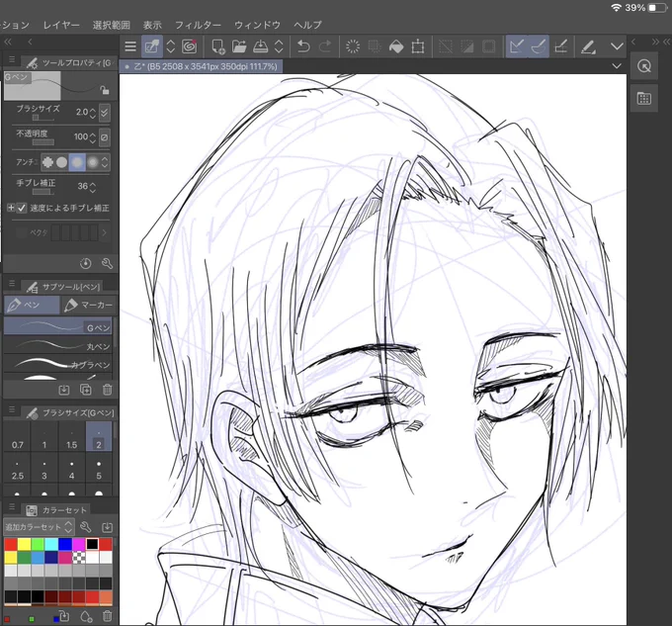Open 追加カラーセット color set dropdown
This screenshot has width=672, height=626.
click(39, 527)
